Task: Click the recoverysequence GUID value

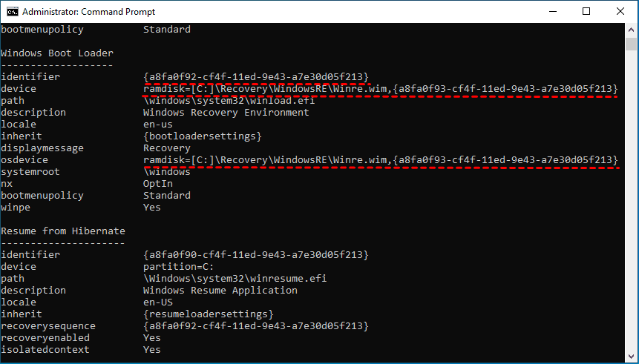Action: [x=255, y=326]
